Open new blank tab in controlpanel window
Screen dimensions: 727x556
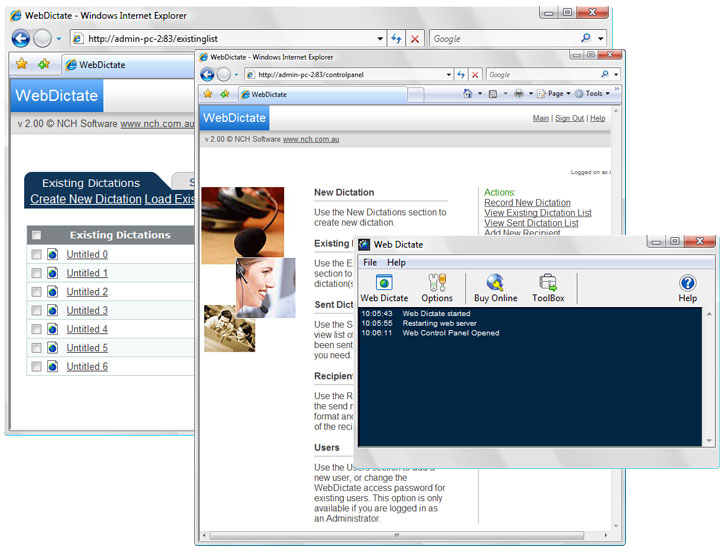click(416, 95)
